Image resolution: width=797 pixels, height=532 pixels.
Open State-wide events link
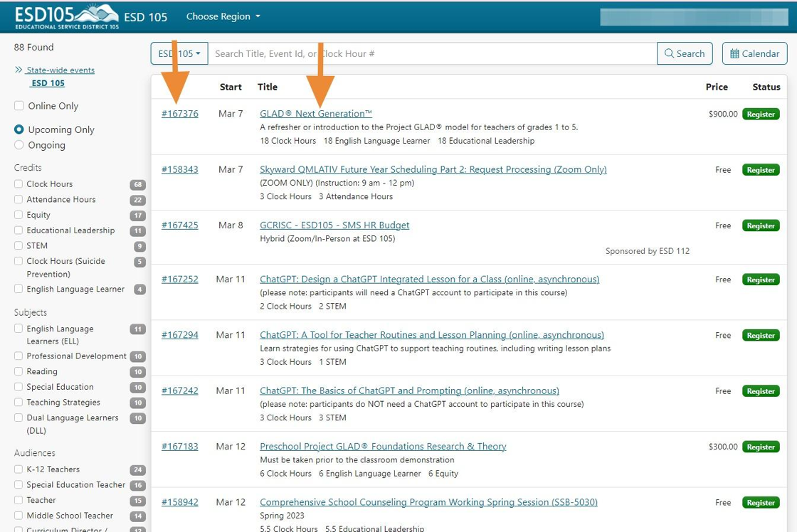[60, 70]
